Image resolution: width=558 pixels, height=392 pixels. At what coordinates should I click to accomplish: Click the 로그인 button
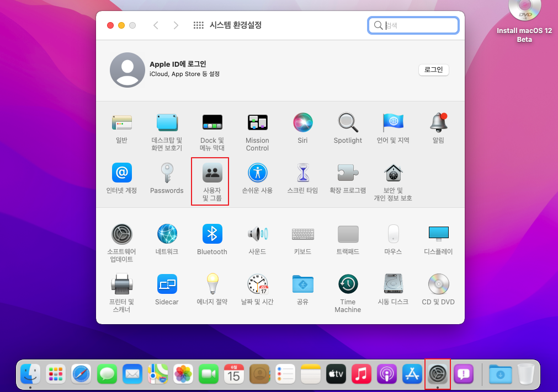tap(433, 69)
